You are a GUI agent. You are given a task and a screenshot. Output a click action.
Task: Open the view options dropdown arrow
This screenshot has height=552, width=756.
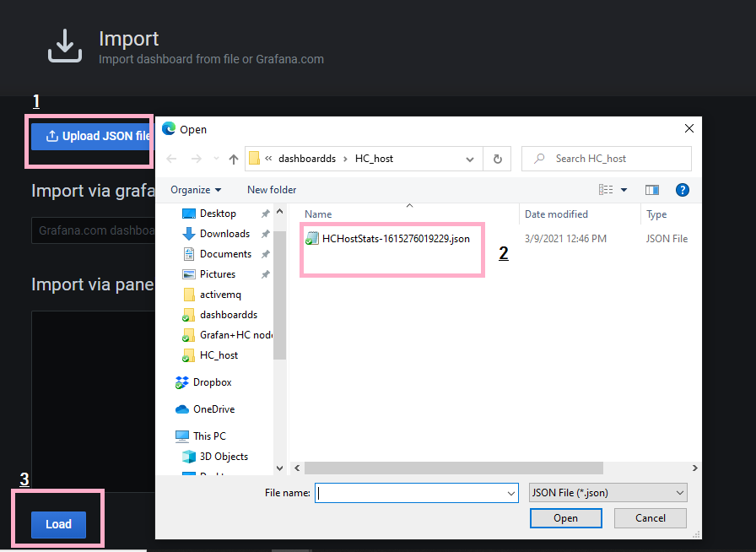624,190
